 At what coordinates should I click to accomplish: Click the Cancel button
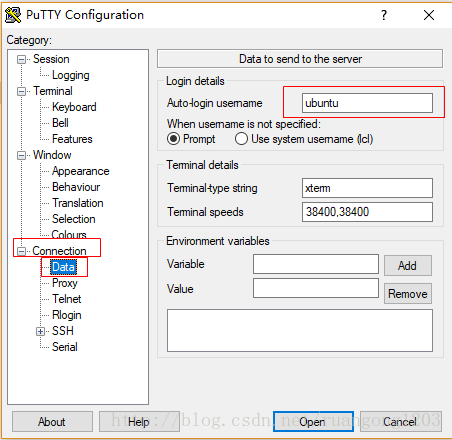click(401, 422)
